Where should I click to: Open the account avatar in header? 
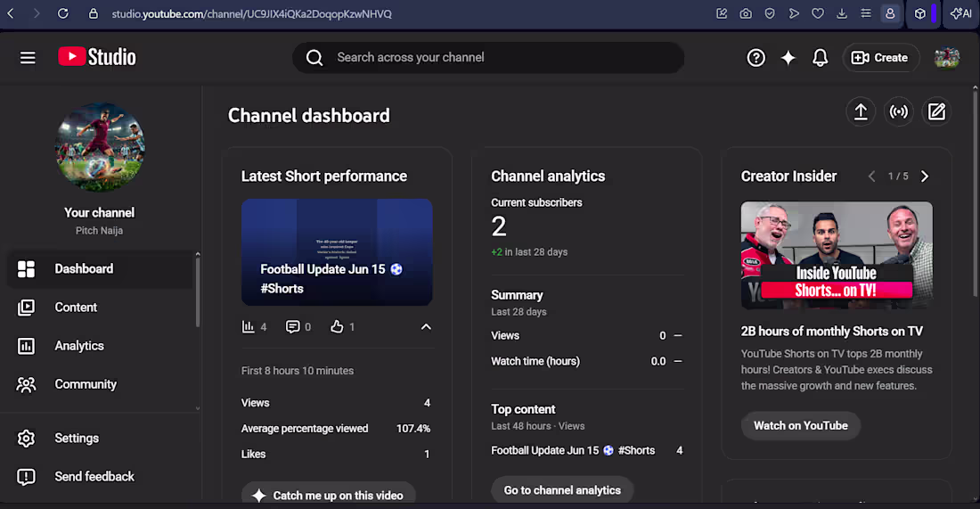(x=946, y=58)
